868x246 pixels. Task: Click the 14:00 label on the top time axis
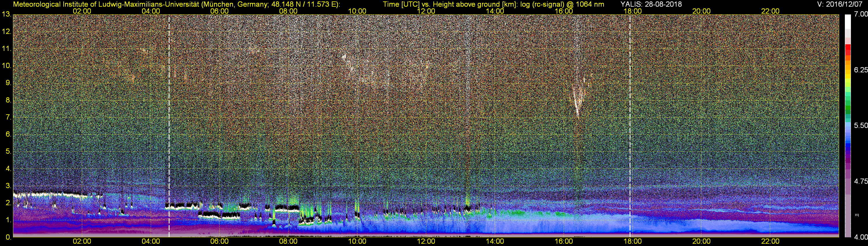pos(495,11)
